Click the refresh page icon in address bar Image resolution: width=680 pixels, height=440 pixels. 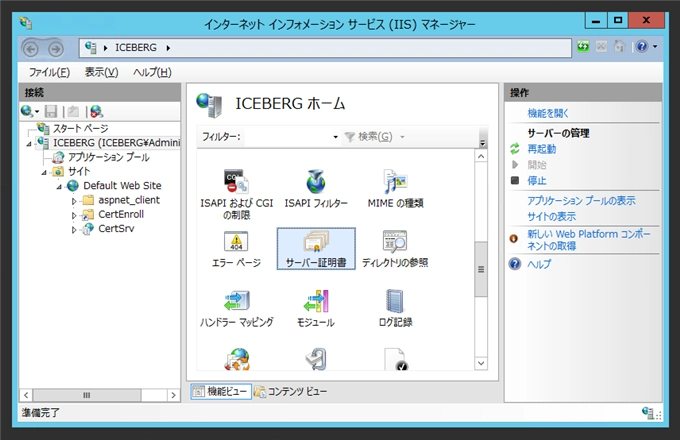583,46
